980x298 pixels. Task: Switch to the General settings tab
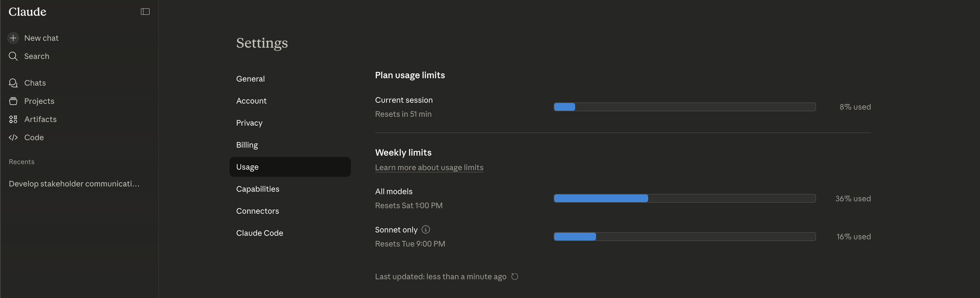(x=250, y=79)
